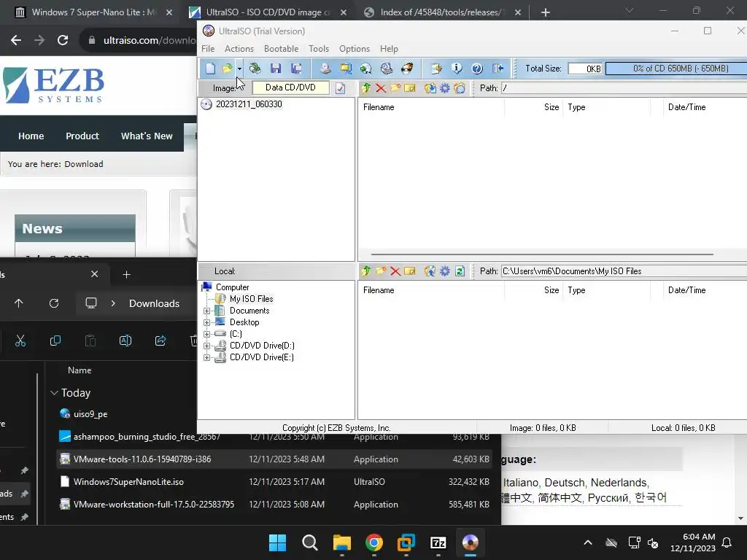Switch to Windows 7 Super-Nano Lite browser tab

coord(93,12)
